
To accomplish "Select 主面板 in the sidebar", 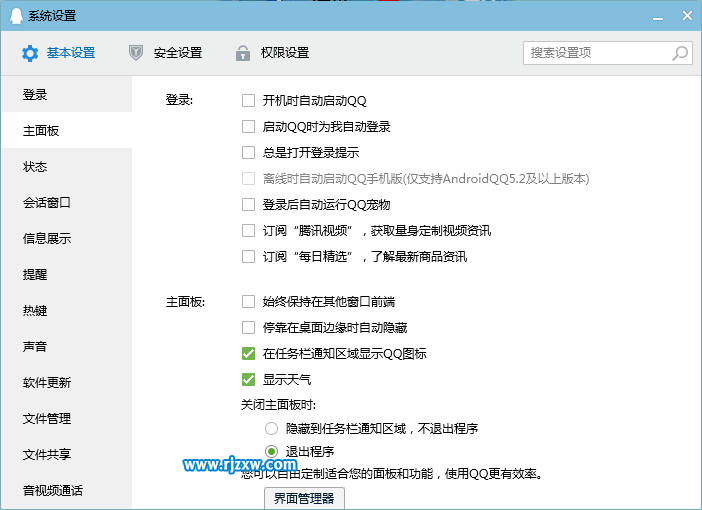I will (67, 130).
